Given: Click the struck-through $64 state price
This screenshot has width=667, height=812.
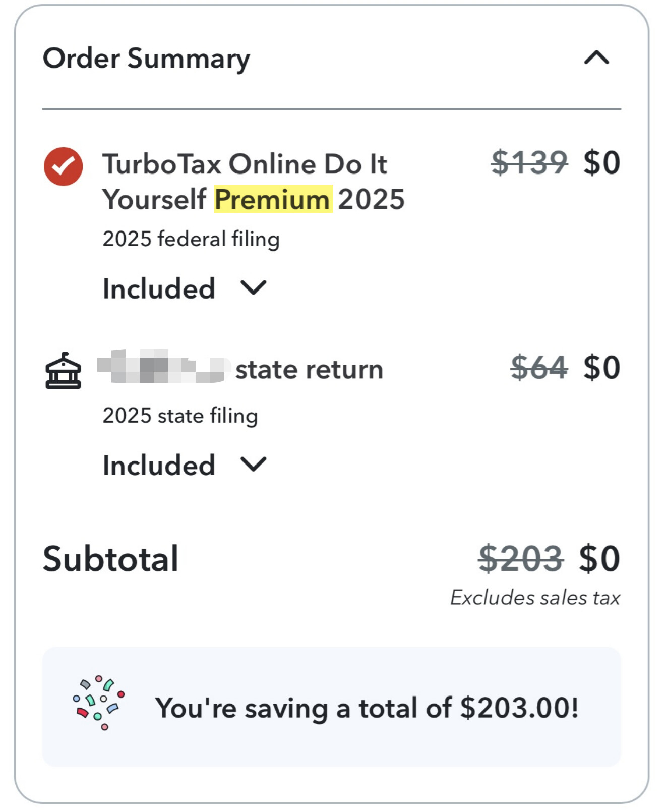Looking at the screenshot, I should click(538, 367).
